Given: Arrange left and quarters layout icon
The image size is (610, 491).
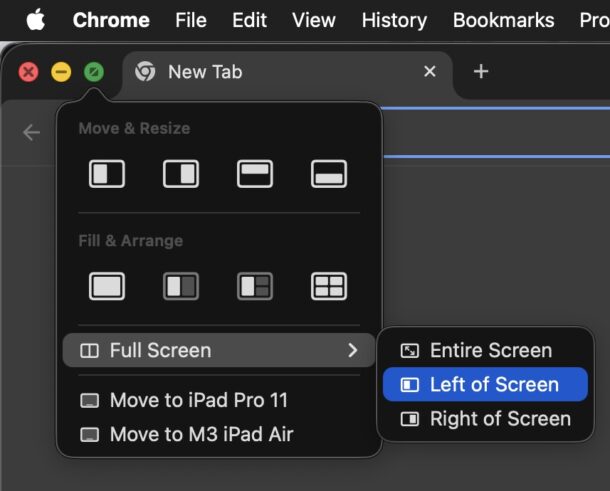Looking at the screenshot, I should click(255, 286).
